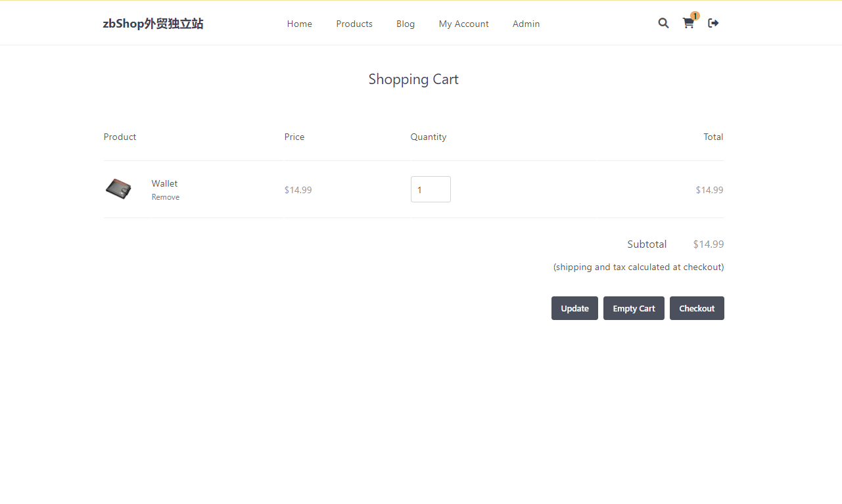Open the Wallet product thumbnail

[118, 189]
